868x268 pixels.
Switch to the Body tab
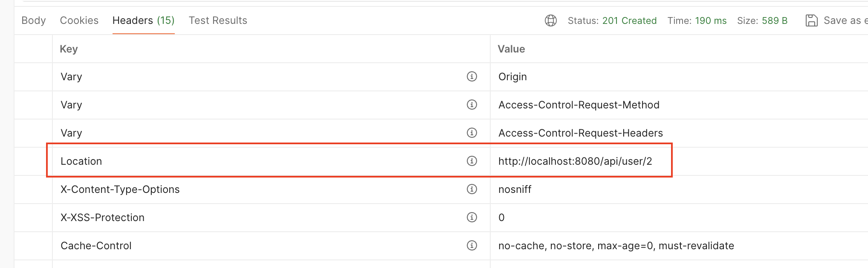pyautogui.click(x=34, y=20)
